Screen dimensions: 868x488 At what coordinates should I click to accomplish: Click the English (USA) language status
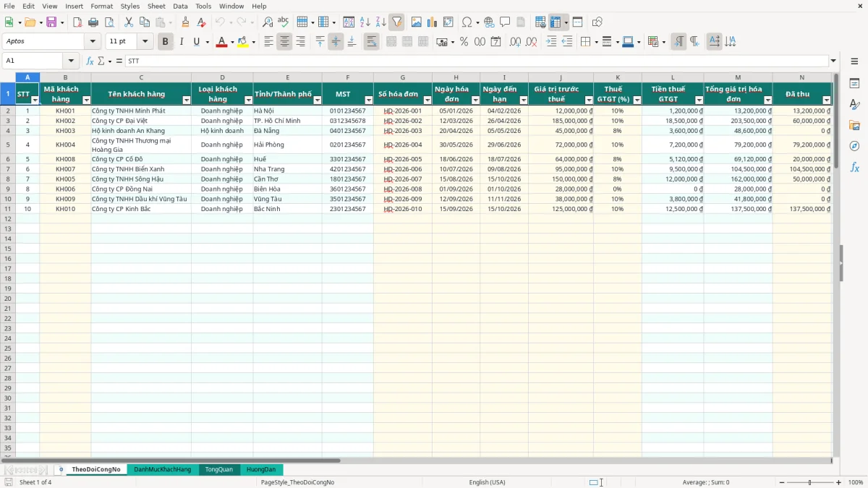coord(488,482)
